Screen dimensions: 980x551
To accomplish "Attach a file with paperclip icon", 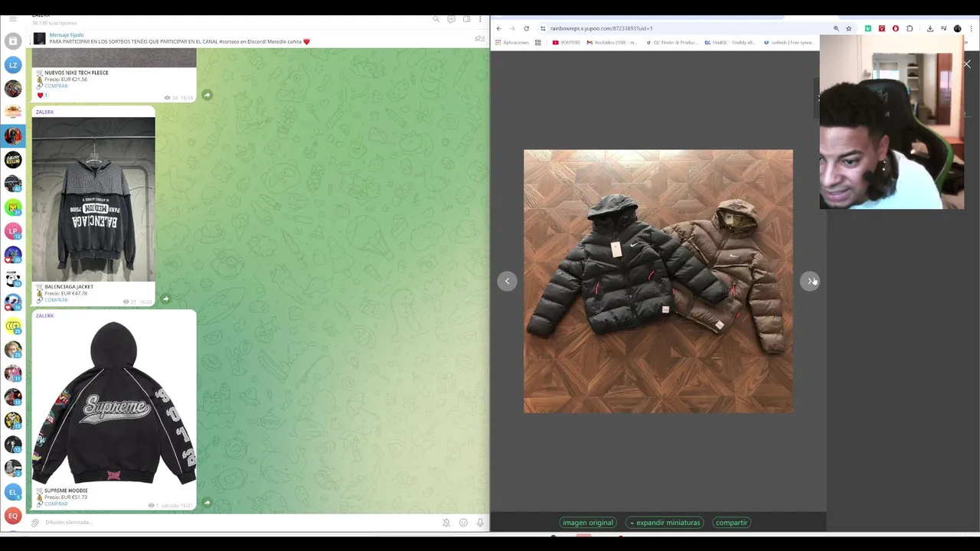I will 34,523.
